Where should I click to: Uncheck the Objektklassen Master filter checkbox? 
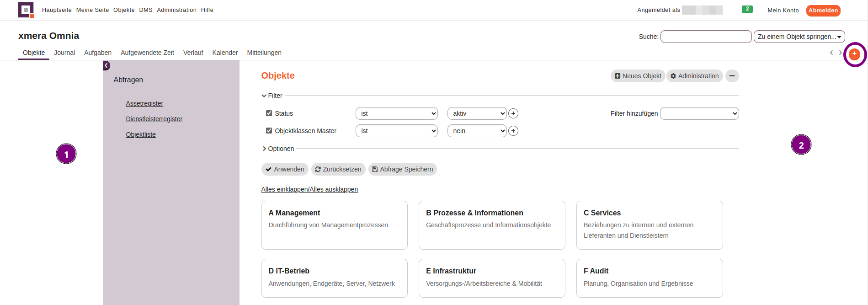[269, 131]
